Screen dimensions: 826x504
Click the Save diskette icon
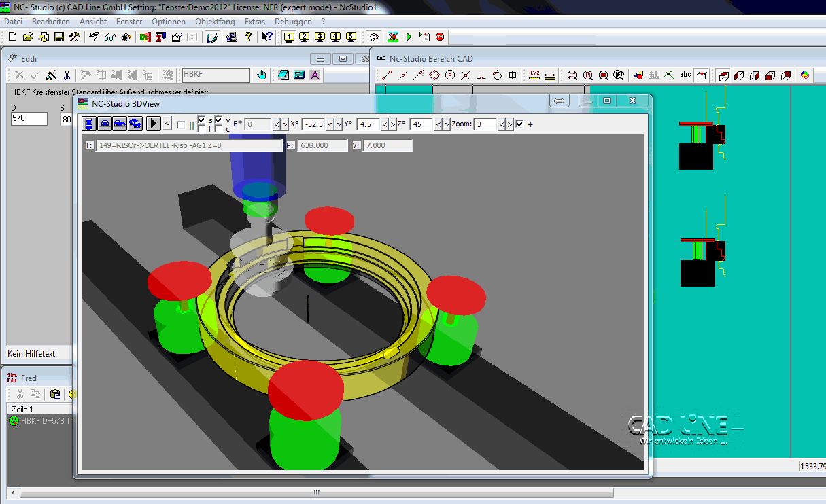tap(58, 37)
